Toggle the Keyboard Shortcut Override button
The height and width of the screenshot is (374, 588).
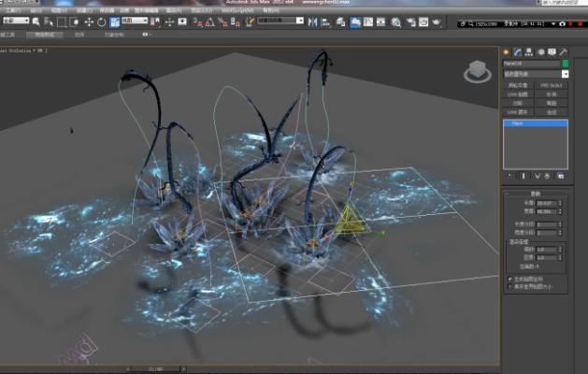pos(182,22)
